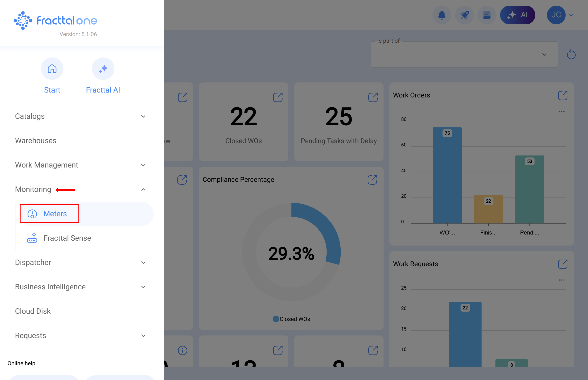Open Fracttal Sense in the sidebar

(x=67, y=238)
